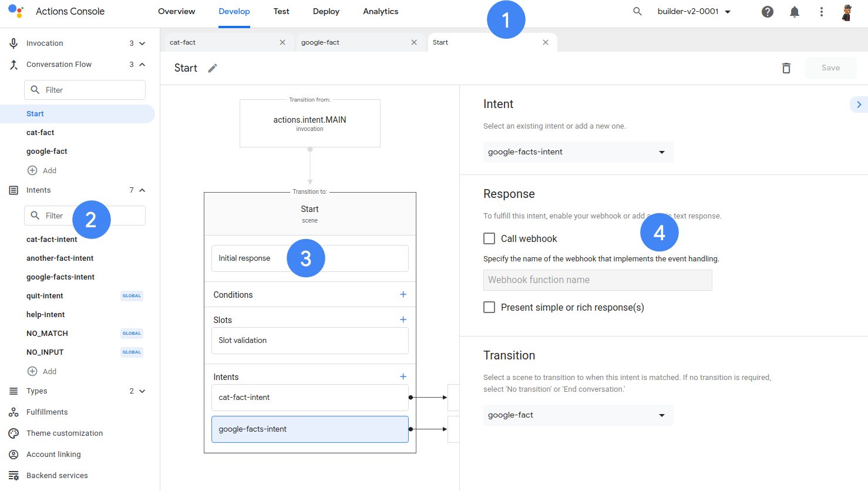Go to the Analytics tab
868x491 pixels.
[x=381, y=12]
